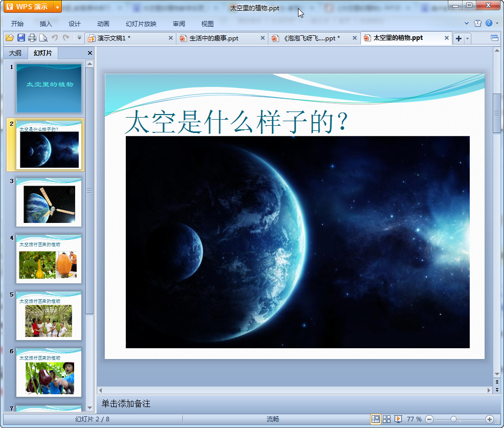The image size is (504, 428).
Task: Click the WPS 演示 logo button
Action: (29, 7)
